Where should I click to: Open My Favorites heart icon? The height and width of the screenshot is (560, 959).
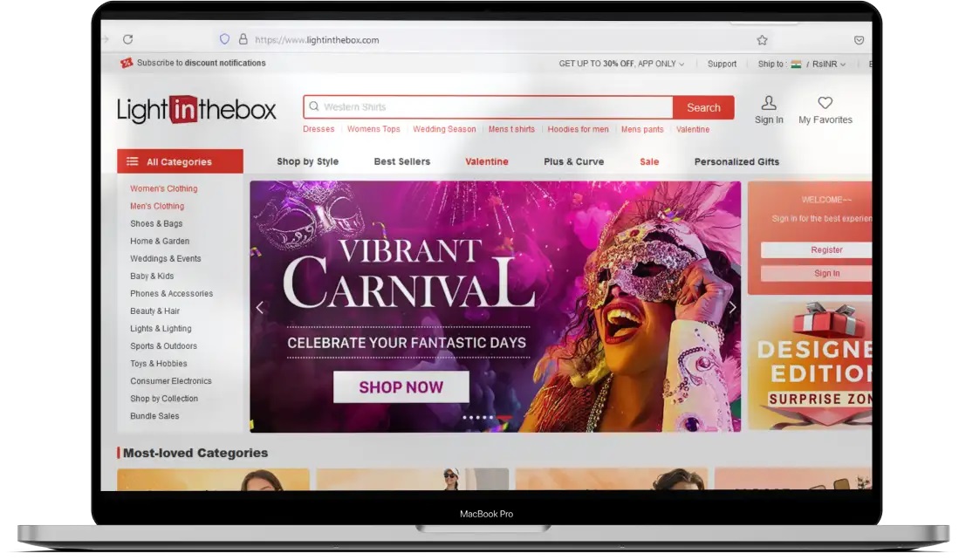pyautogui.click(x=825, y=104)
